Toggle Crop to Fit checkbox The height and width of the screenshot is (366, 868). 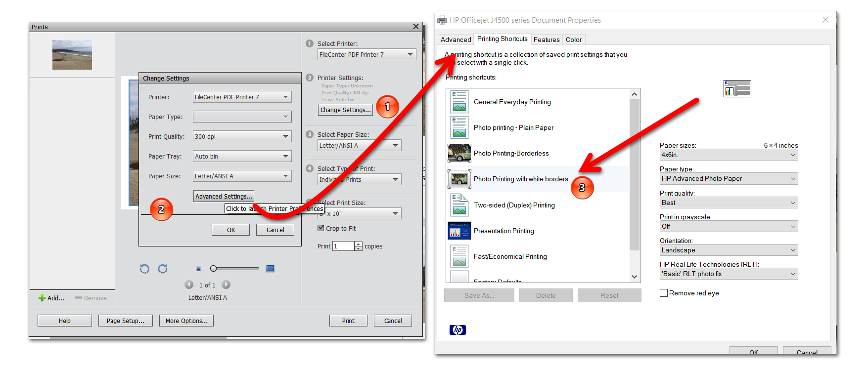tap(320, 228)
